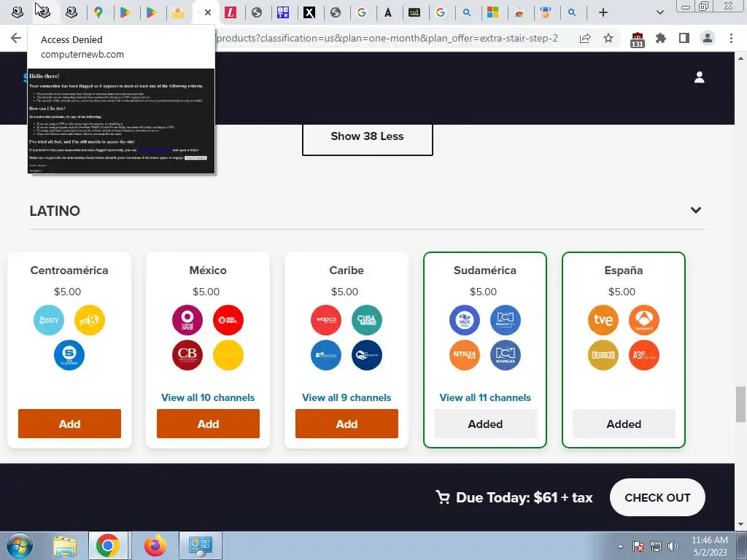Image resolution: width=747 pixels, height=560 pixels.
Task: Switch to the red L icon tab
Action: pyautogui.click(x=230, y=12)
